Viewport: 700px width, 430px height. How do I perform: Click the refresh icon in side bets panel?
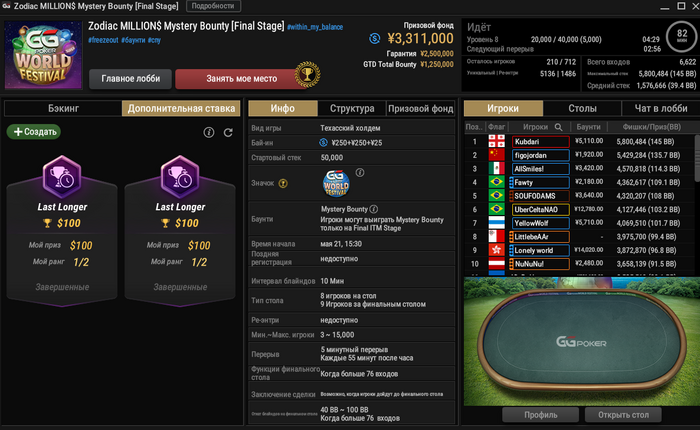point(228,133)
